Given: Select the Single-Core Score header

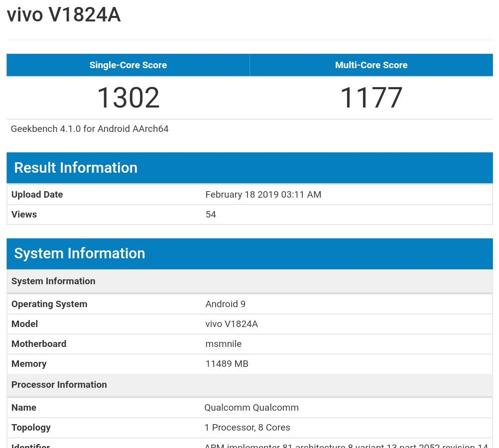Looking at the screenshot, I should (x=128, y=65).
